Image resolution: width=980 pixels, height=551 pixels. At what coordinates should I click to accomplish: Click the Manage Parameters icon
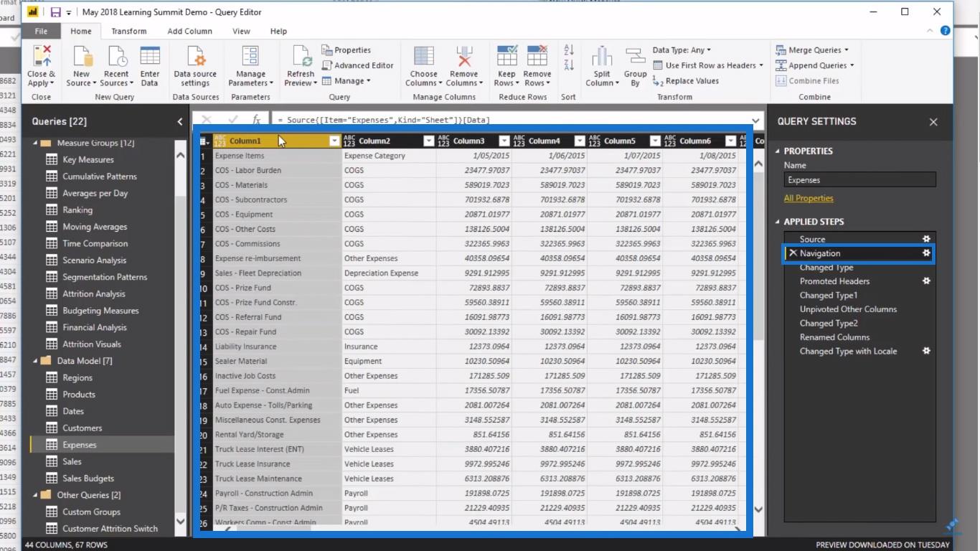pos(250,57)
